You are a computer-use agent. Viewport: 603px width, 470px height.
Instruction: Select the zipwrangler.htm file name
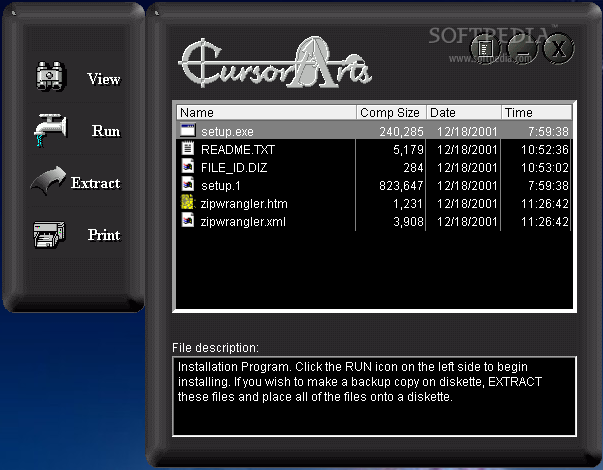click(244, 204)
